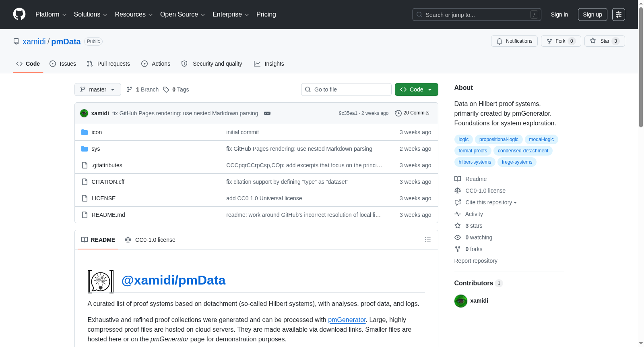Click the modal-logic topic tag

point(541,139)
